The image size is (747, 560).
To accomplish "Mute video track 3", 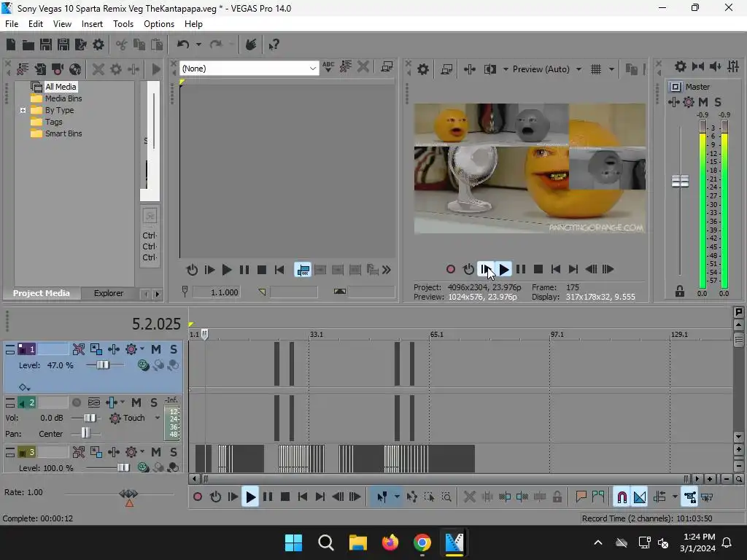I will (156, 452).
